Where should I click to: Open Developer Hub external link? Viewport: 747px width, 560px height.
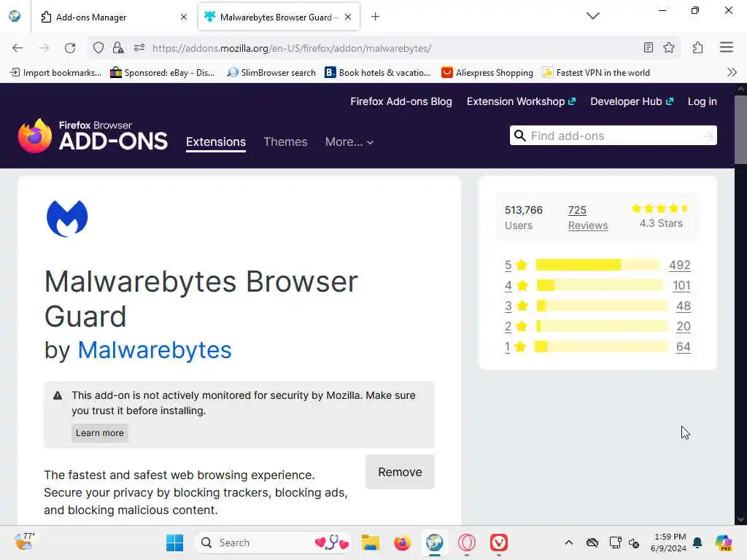(x=632, y=101)
